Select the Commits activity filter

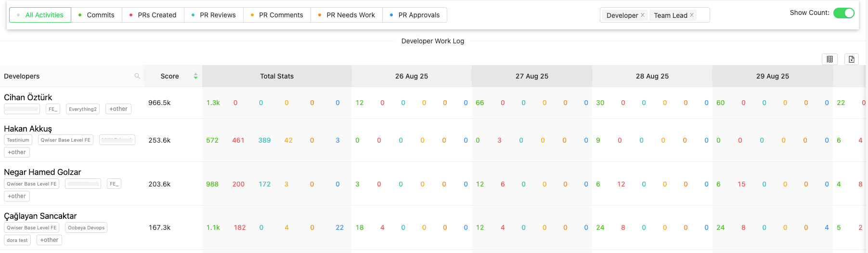coord(96,15)
